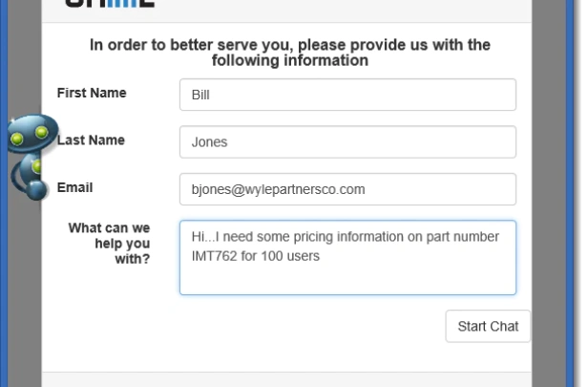The width and height of the screenshot is (588, 387).
Task: Focus the Last Name field containing Jones
Action: [x=347, y=141]
